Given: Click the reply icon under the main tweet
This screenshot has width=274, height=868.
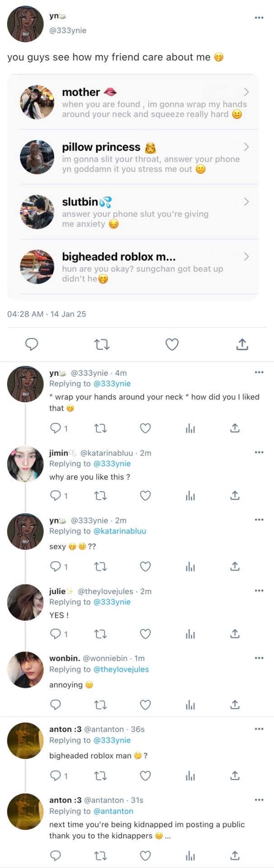Looking at the screenshot, I should 31,344.
